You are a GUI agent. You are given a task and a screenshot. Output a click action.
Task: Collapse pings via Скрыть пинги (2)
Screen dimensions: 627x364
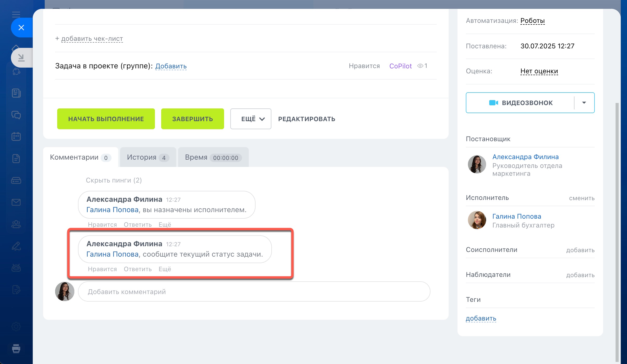[x=114, y=180]
